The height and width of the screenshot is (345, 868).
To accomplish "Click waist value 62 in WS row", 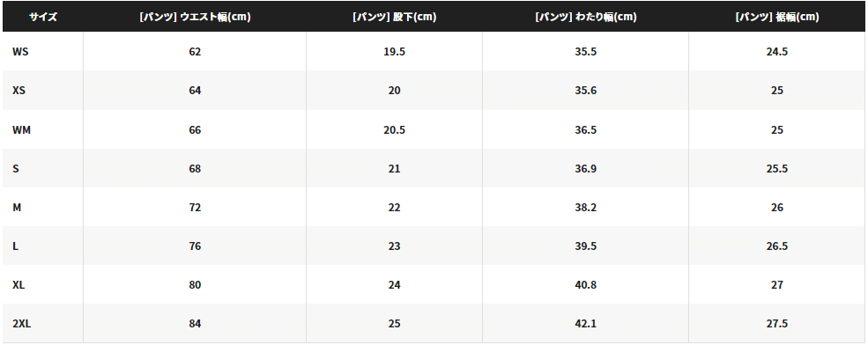I will [195, 51].
